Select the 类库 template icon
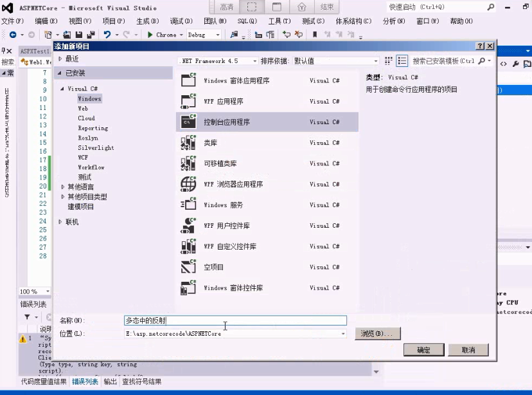 click(x=188, y=143)
